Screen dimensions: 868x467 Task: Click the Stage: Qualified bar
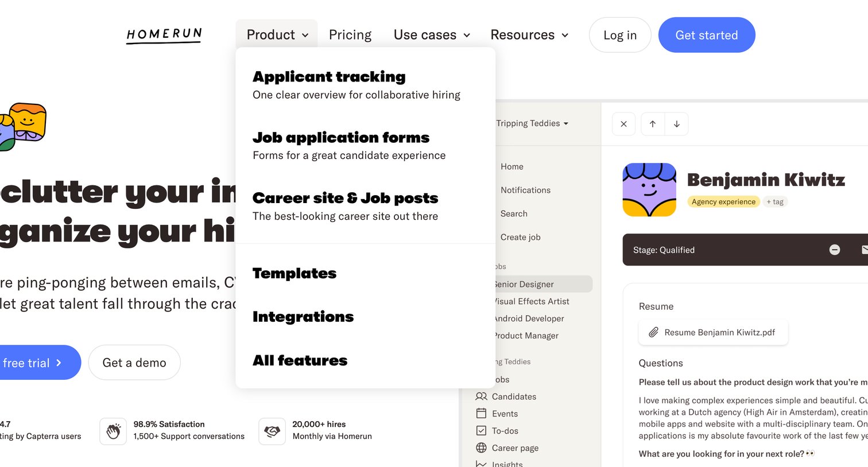745,250
